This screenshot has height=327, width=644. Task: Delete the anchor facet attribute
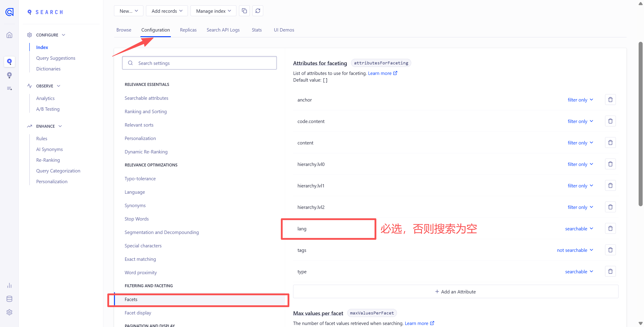610,100
